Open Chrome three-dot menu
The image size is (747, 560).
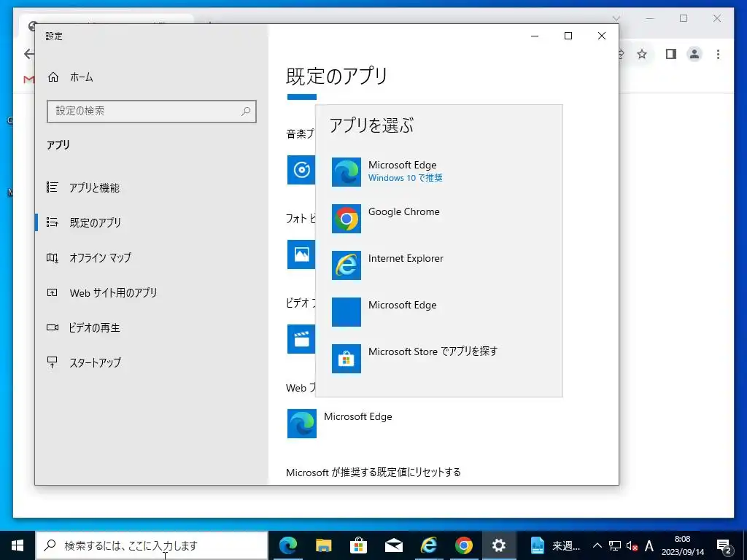tap(718, 54)
